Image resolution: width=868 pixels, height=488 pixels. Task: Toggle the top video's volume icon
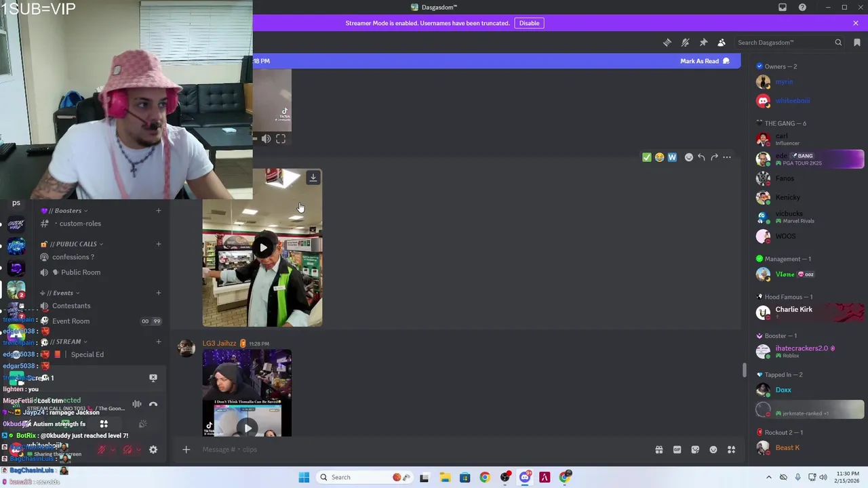point(266,139)
